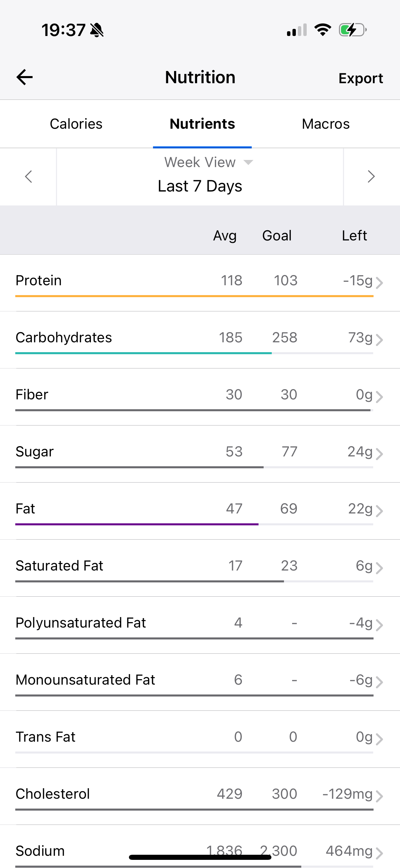
Task: Switch to the Calories tab
Action: pyautogui.click(x=76, y=124)
